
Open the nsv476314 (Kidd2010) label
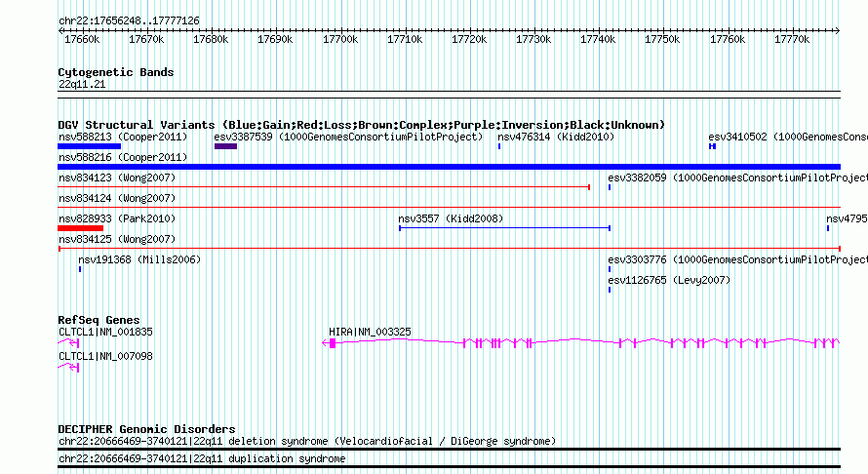tap(556, 137)
